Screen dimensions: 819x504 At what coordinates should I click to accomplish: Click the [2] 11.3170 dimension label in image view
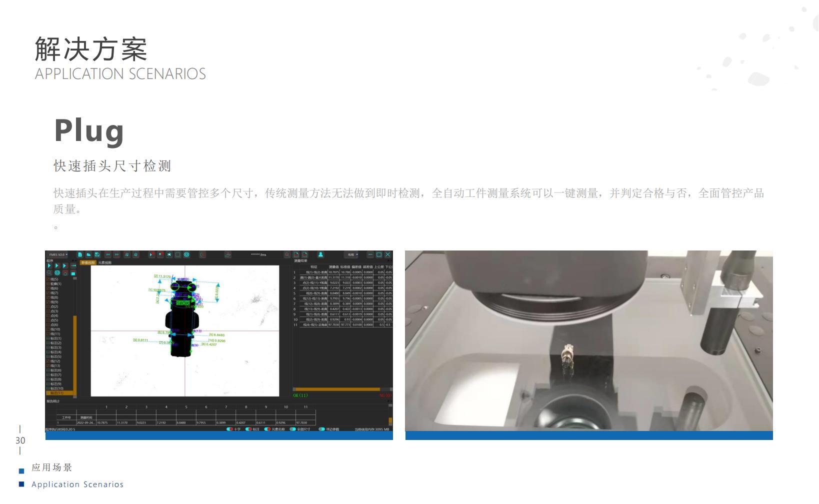tap(162, 276)
